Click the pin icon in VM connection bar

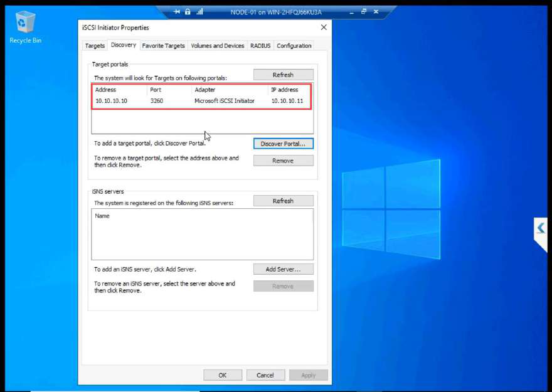click(x=177, y=12)
